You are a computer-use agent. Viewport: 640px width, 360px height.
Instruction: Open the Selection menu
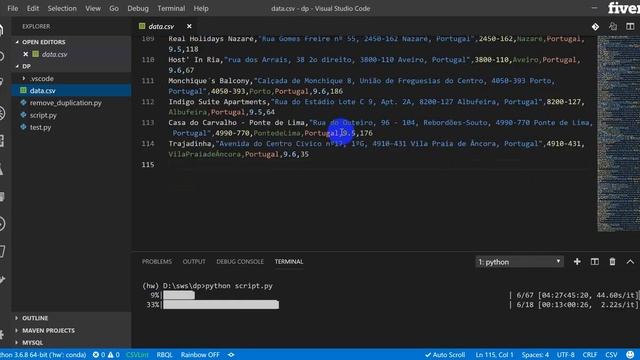click(x=62, y=8)
